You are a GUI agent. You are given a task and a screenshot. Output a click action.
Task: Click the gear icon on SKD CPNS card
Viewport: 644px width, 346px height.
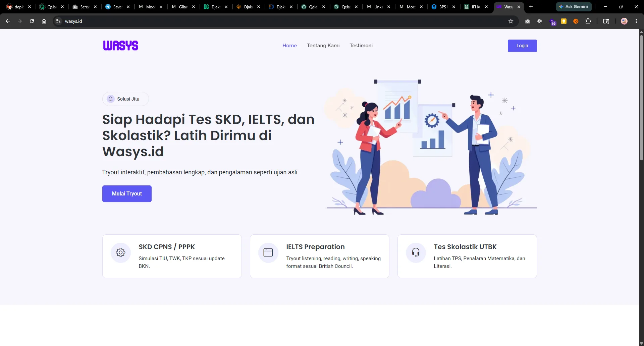point(121,252)
